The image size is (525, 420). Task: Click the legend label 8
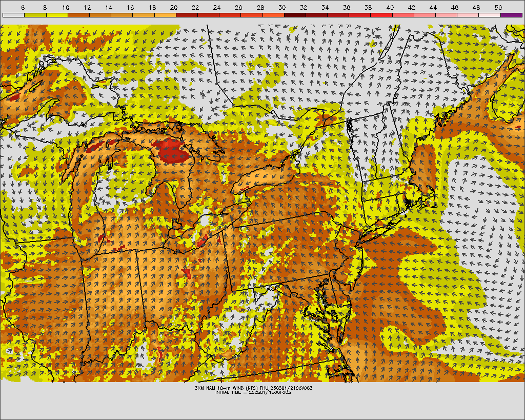coord(45,7)
